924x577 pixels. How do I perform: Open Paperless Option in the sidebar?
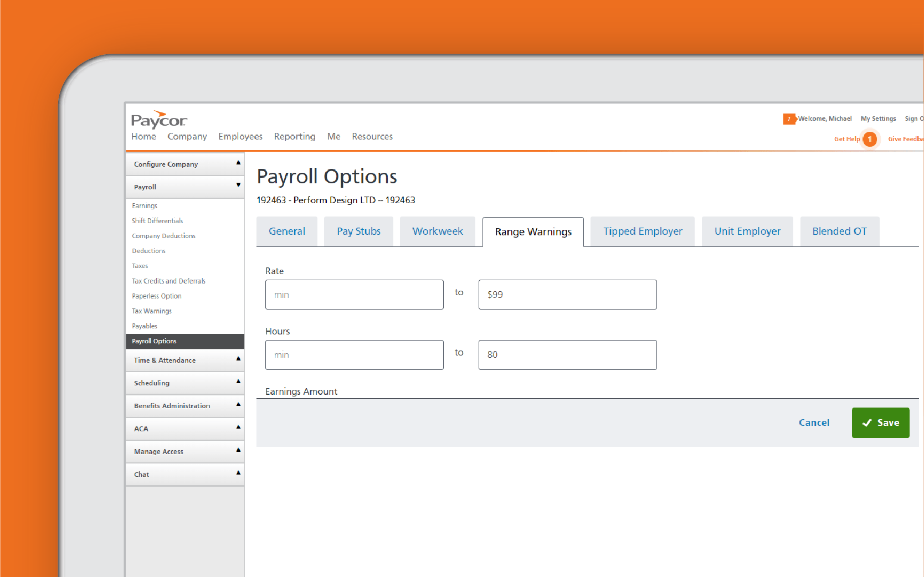coord(157,296)
